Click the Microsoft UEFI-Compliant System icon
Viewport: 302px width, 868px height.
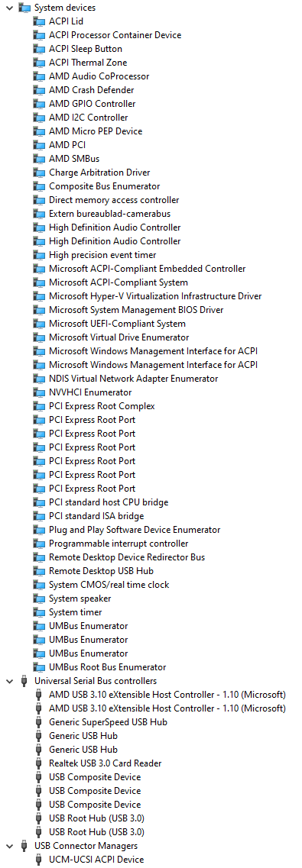(x=39, y=324)
